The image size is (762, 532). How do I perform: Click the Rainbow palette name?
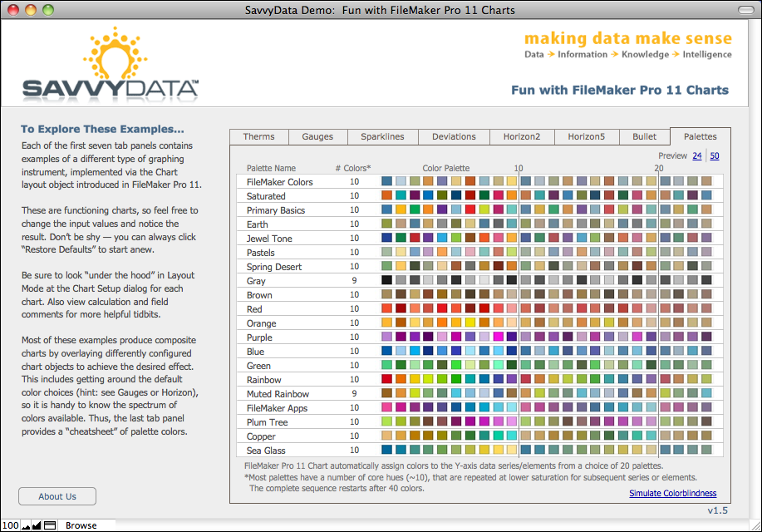pyautogui.click(x=264, y=379)
